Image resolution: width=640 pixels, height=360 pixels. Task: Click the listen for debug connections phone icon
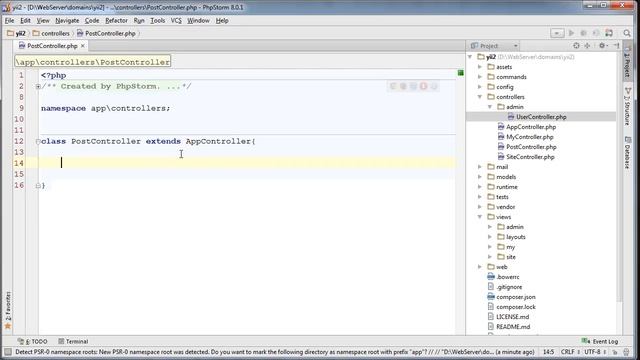click(609, 33)
